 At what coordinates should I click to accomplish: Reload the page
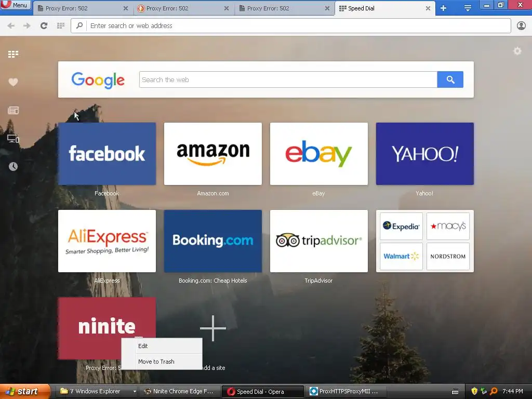[44, 26]
